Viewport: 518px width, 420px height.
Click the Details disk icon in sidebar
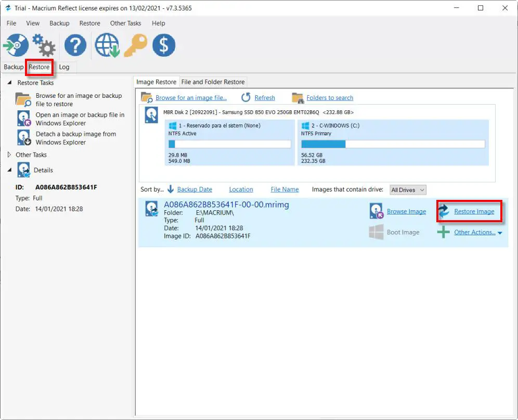point(24,170)
